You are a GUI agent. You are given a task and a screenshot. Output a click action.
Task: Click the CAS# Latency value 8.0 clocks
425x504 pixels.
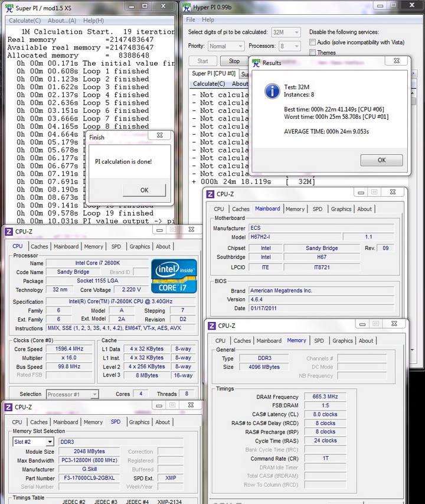pos(325,414)
